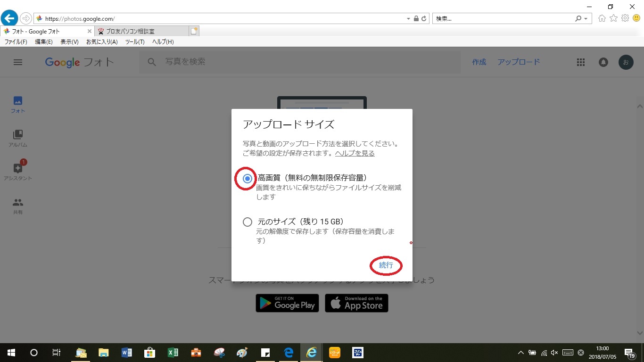644x362 pixels.
Task: Open the Snipping Tool taskbar icon
Action: (x=219, y=353)
